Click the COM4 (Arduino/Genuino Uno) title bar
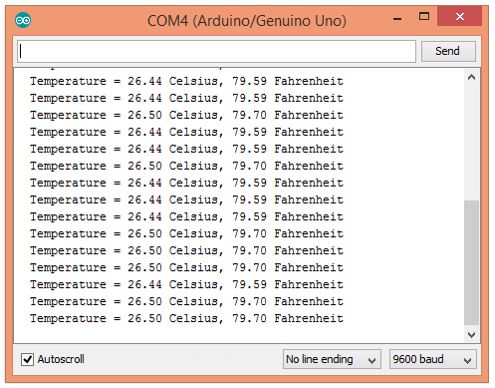The image size is (495, 388). click(247, 21)
